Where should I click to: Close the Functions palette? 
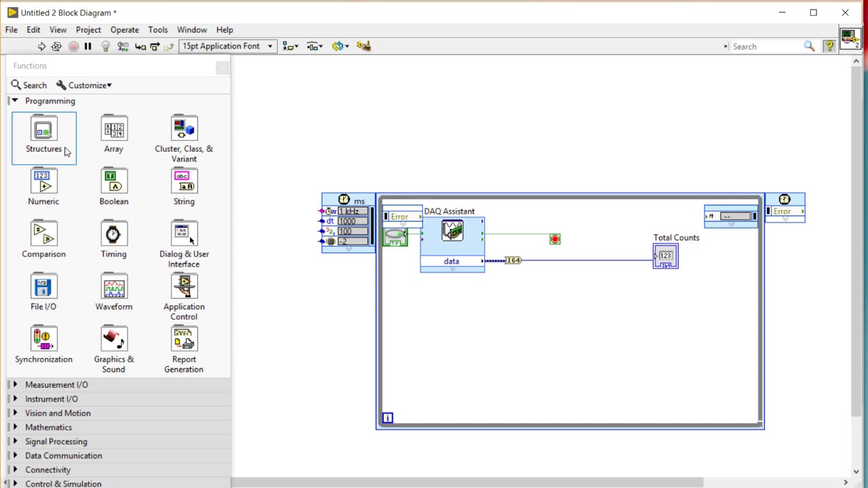222,67
